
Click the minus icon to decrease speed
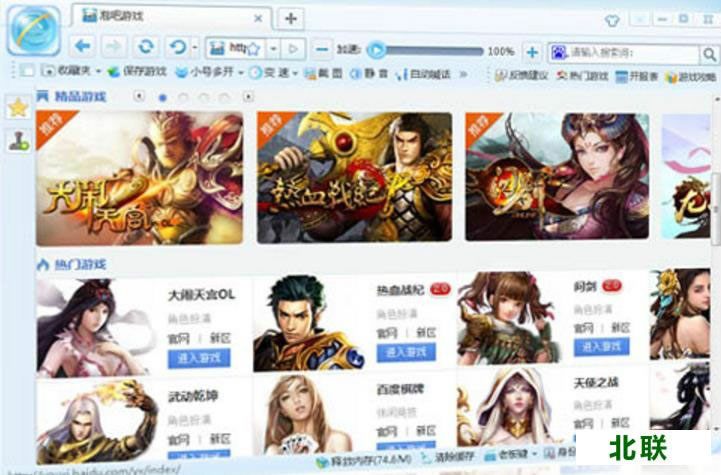(322, 49)
